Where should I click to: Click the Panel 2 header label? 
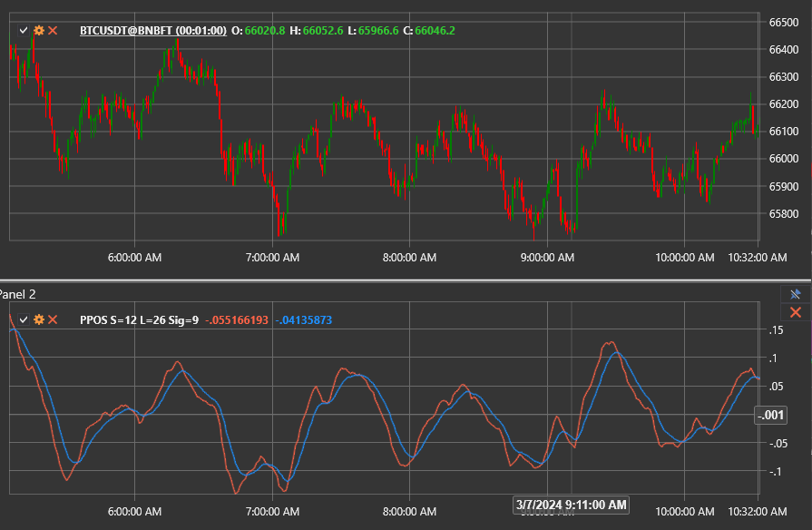[x=17, y=294]
